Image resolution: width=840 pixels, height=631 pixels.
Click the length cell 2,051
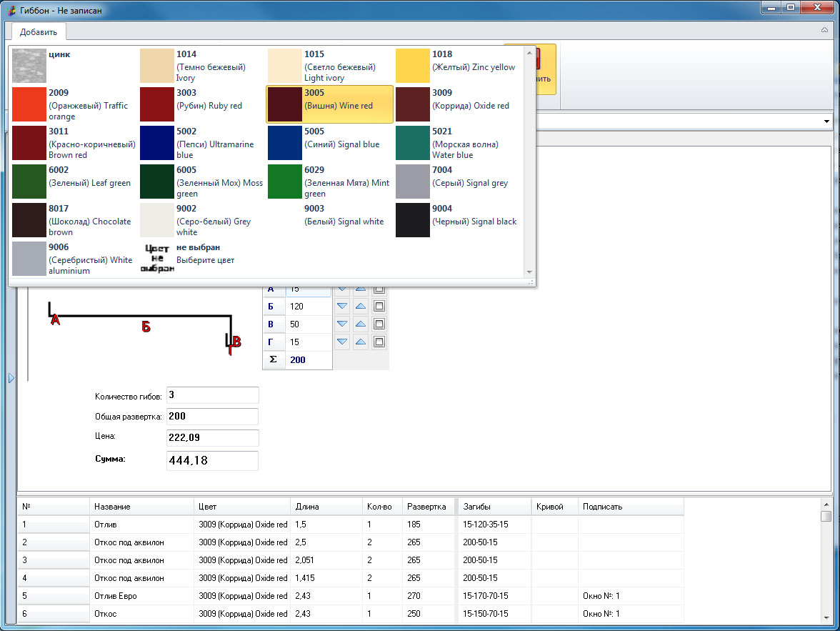[x=326, y=560]
